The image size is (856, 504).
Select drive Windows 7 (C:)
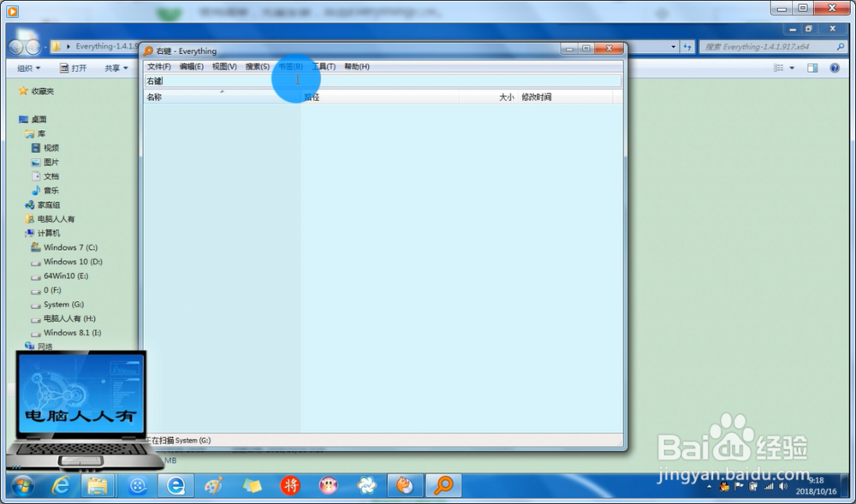click(x=64, y=247)
